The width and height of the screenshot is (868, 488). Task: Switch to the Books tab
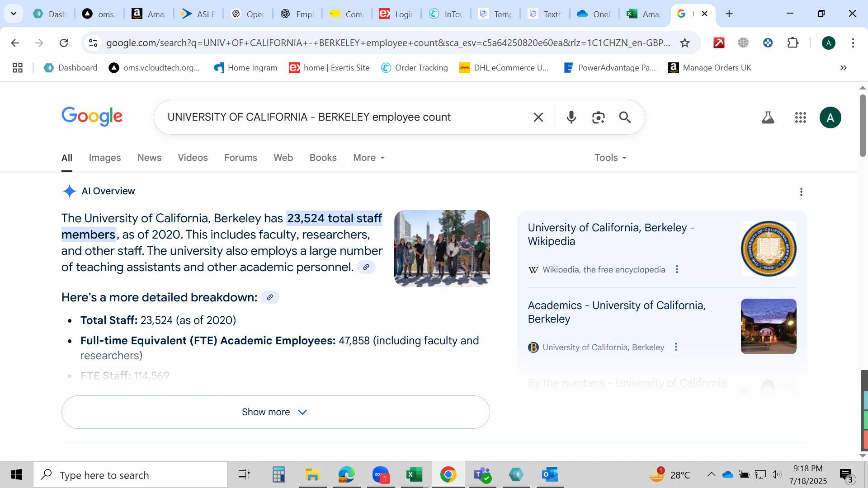pyautogui.click(x=323, y=158)
